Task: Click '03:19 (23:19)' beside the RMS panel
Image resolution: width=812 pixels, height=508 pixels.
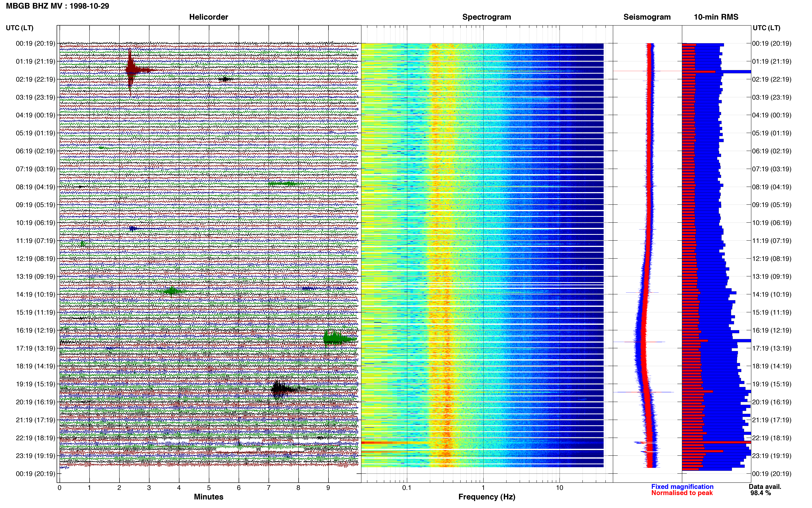Action: click(772, 97)
